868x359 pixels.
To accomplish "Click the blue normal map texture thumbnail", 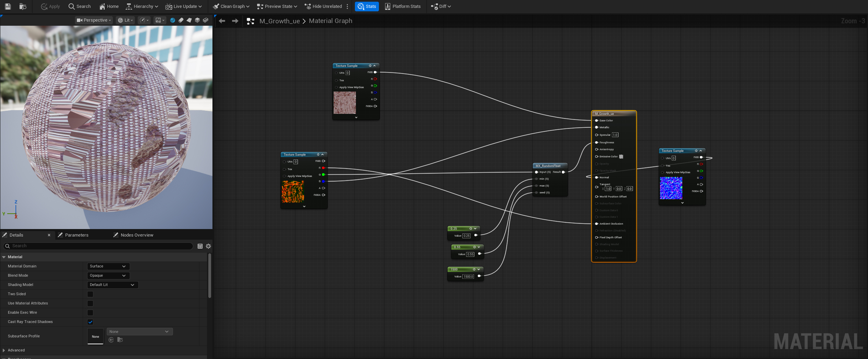I will (x=671, y=188).
